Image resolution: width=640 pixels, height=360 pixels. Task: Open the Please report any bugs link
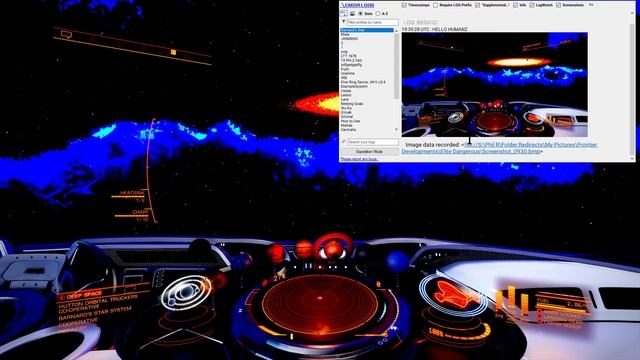[x=359, y=159]
